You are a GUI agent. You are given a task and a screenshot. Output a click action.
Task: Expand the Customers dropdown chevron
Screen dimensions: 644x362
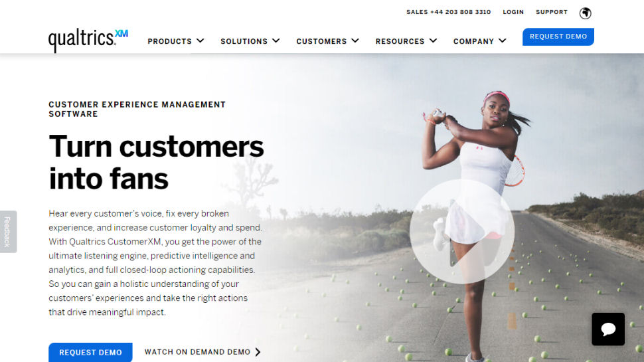click(355, 41)
